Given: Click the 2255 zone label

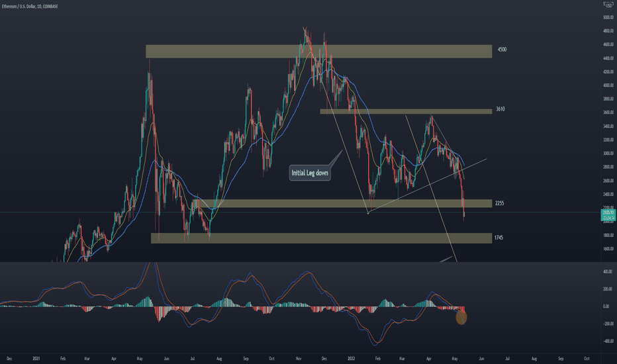Looking at the screenshot, I should tap(499, 203).
